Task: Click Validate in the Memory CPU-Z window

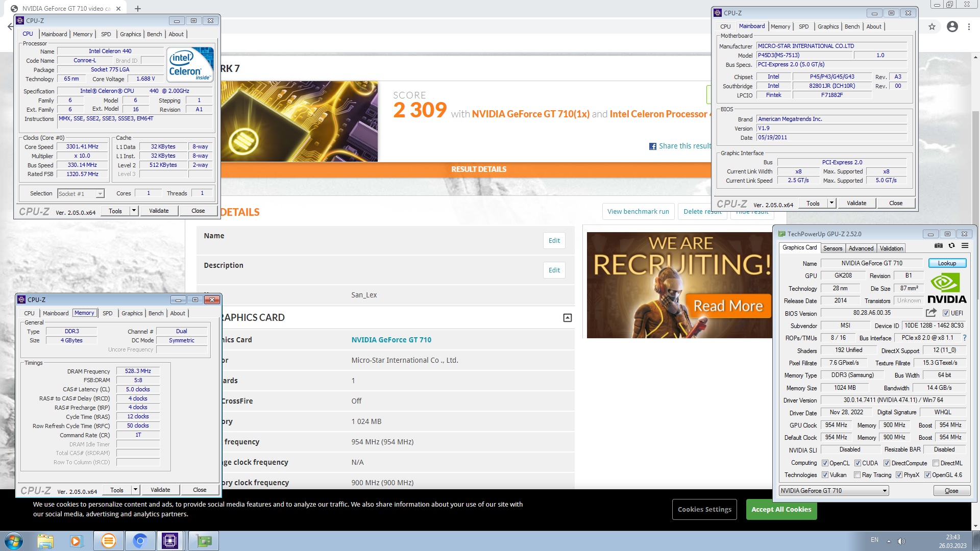Action: coord(160,490)
